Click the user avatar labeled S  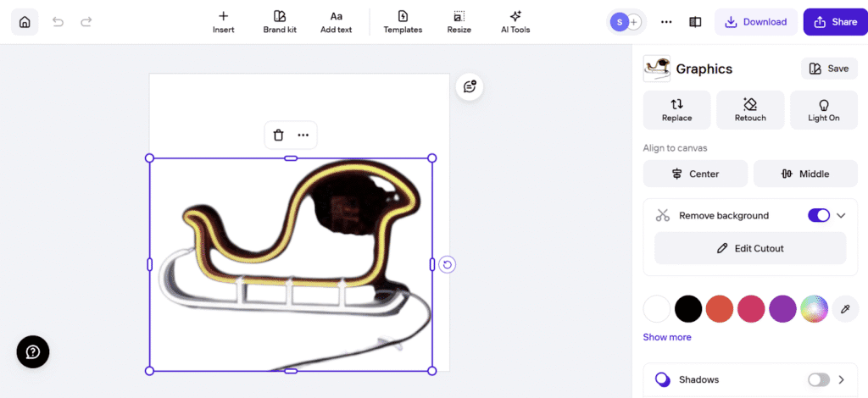click(x=619, y=22)
